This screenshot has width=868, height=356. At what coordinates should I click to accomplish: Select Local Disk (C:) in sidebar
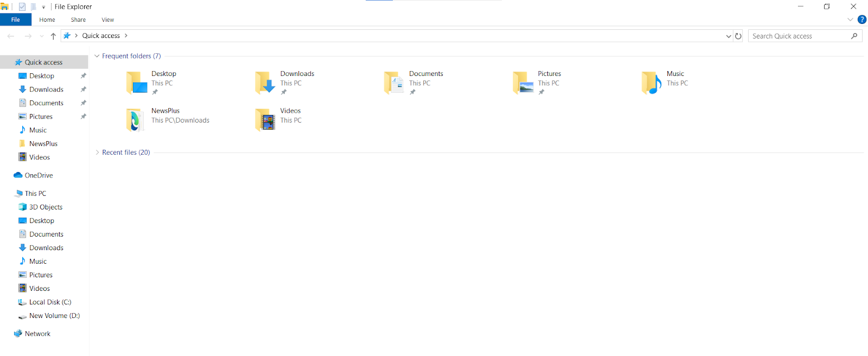(50, 302)
